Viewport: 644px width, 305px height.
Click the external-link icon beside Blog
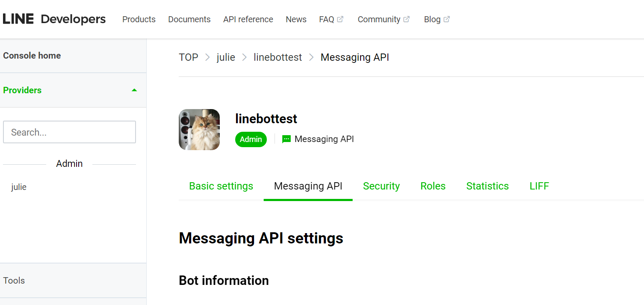446,19
